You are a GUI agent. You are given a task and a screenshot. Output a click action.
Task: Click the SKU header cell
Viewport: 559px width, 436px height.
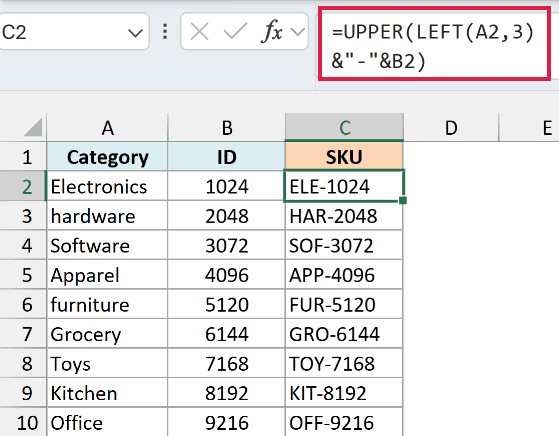344,157
